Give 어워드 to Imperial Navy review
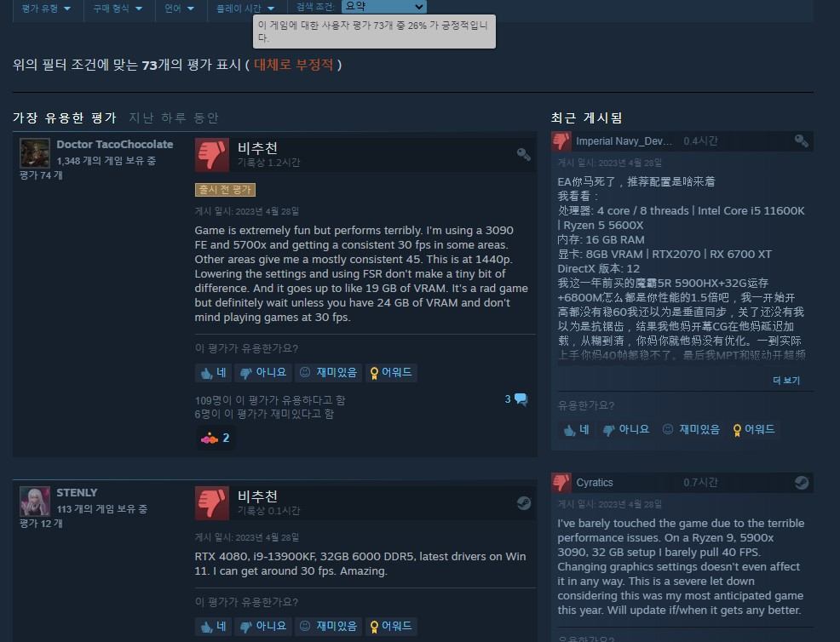The image size is (840, 642). (754, 429)
